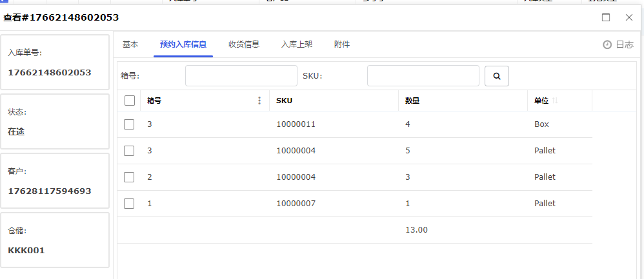This screenshot has height=279, width=644.
Task: Click the Box unit cell
Action: 541,124
